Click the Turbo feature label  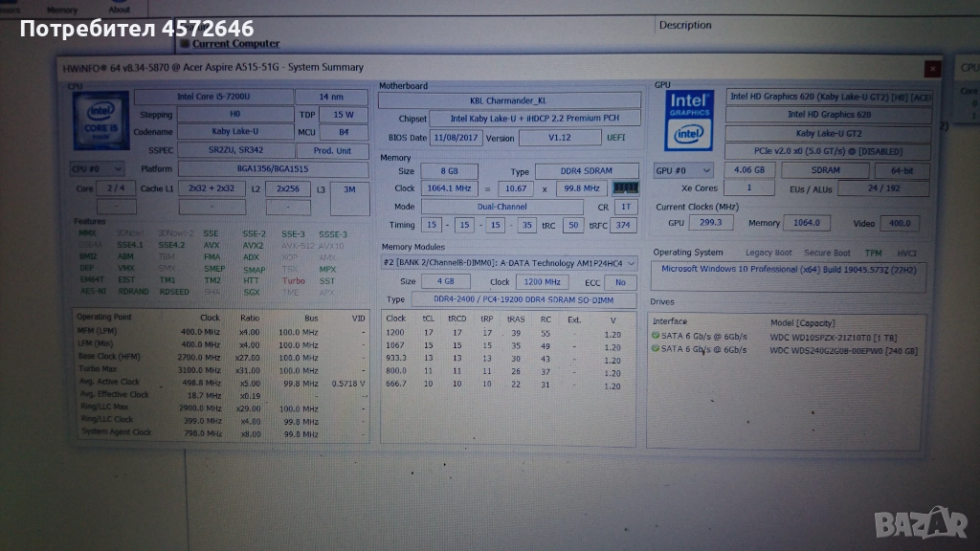pyautogui.click(x=293, y=281)
